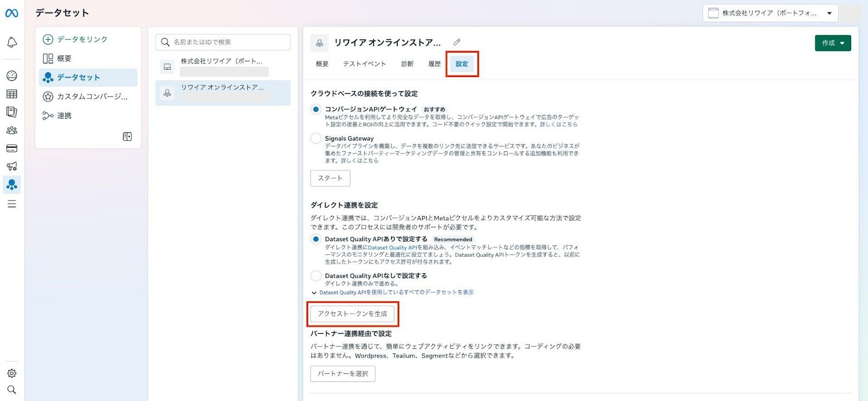Open the billing card icon in sidebar

12,148
